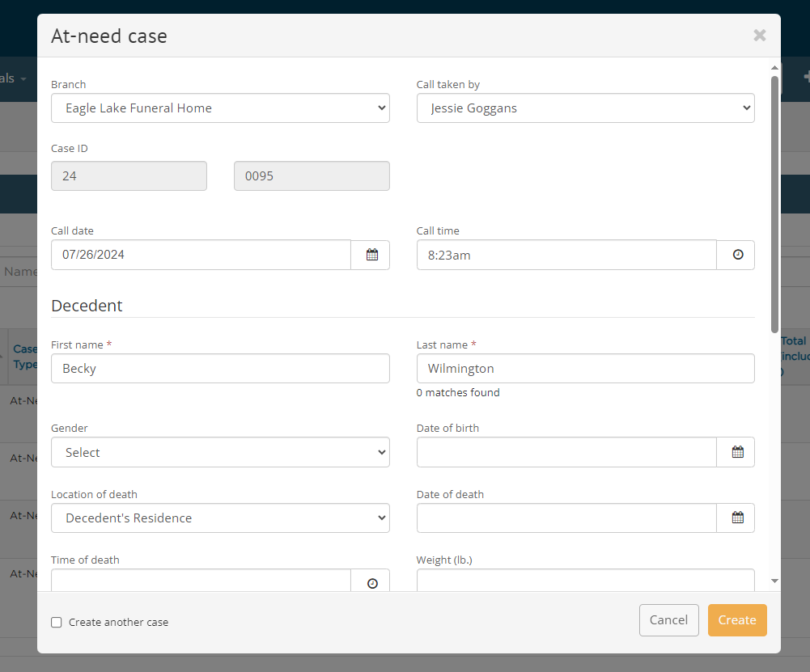Viewport: 810px width, 672px height.
Task: Open the Call taken by dropdown
Action: point(585,108)
